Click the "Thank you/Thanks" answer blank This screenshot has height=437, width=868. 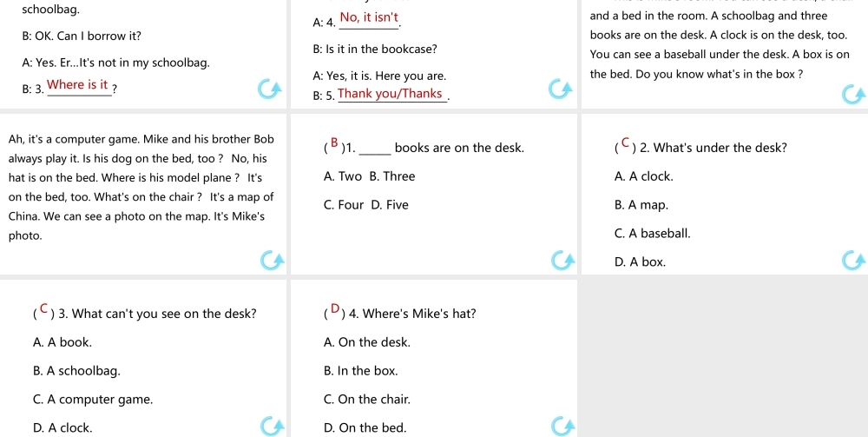click(x=390, y=94)
